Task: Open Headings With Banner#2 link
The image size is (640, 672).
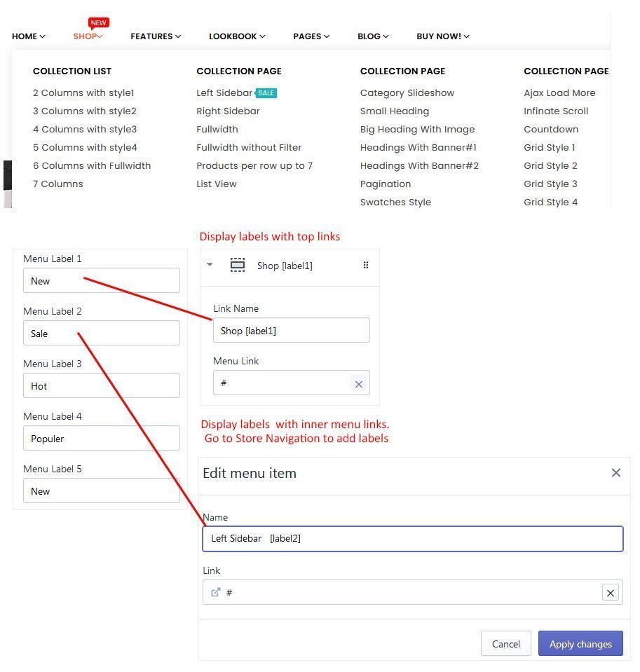Action: click(x=419, y=165)
